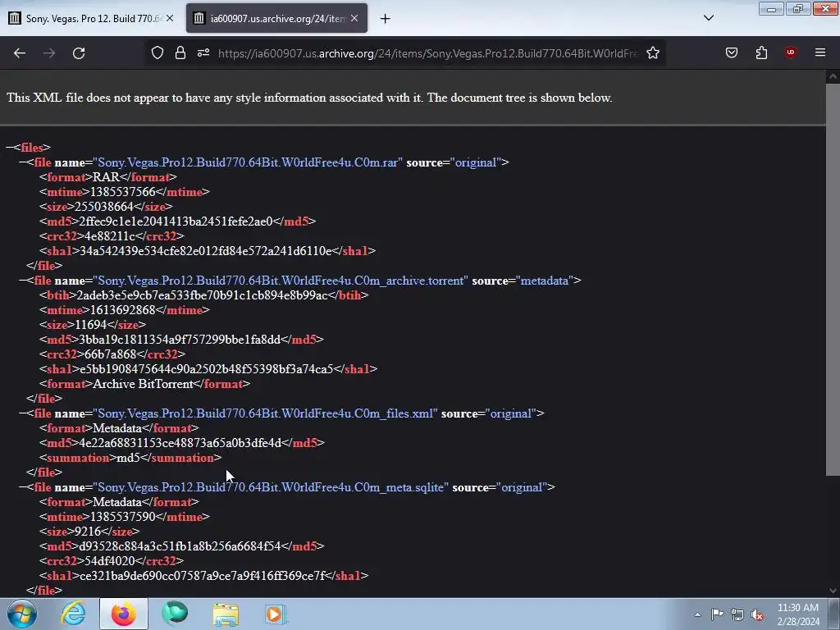The width and height of the screenshot is (840, 630).
Task: Click the md5 value 3bba19c1811354a9f757299bbe1fa8dd
Action: coord(180,339)
